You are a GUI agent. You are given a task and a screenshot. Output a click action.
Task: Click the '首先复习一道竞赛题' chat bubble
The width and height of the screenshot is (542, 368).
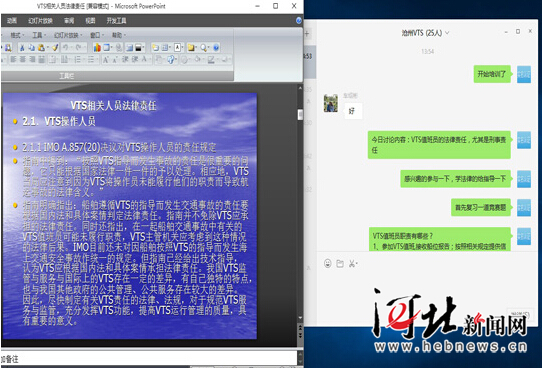[x=480, y=207]
